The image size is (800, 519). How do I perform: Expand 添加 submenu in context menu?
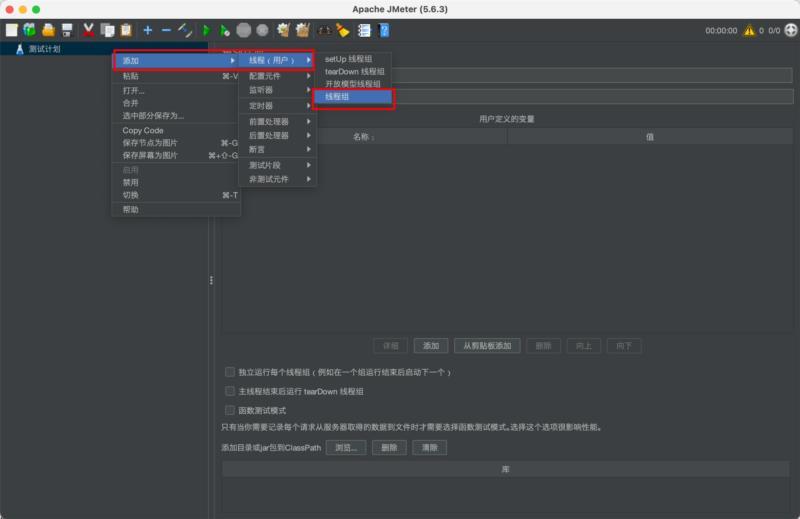point(176,61)
